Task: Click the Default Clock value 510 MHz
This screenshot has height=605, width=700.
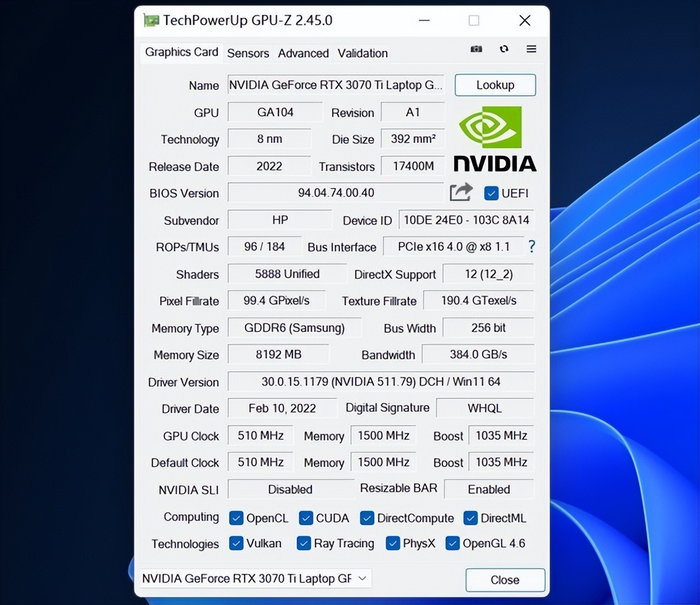Action: [260, 462]
